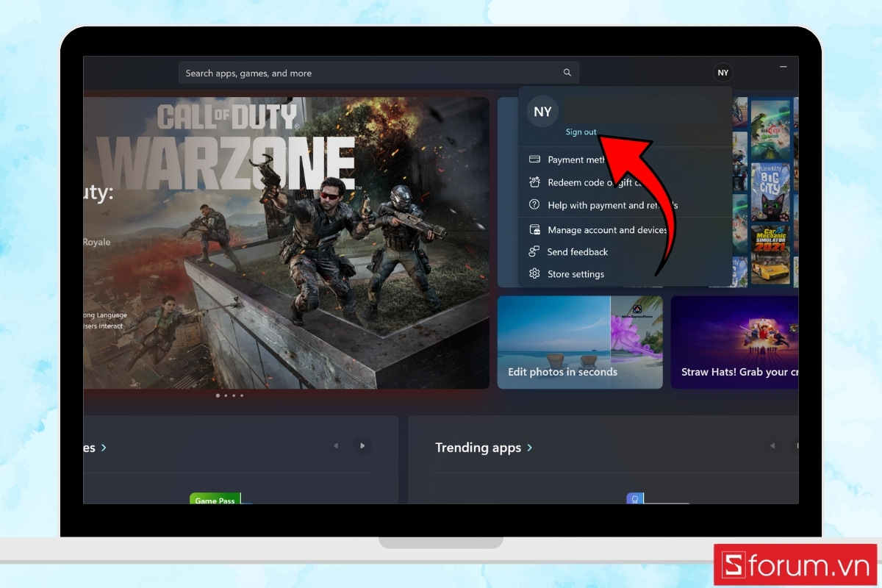
Task: Click the payment card icon
Action: click(x=534, y=159)
